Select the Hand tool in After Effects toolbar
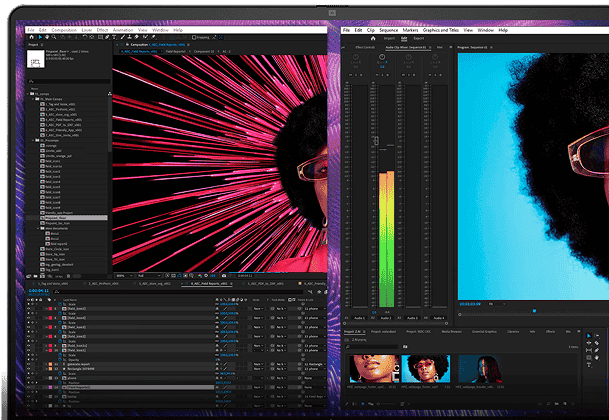609x420 pixels. (47, 37)
